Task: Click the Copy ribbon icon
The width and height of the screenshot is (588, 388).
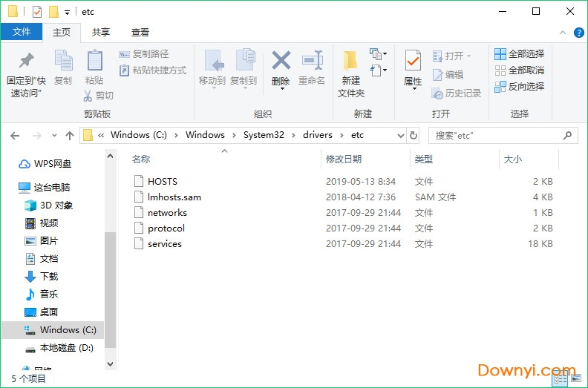Action: 63,60
